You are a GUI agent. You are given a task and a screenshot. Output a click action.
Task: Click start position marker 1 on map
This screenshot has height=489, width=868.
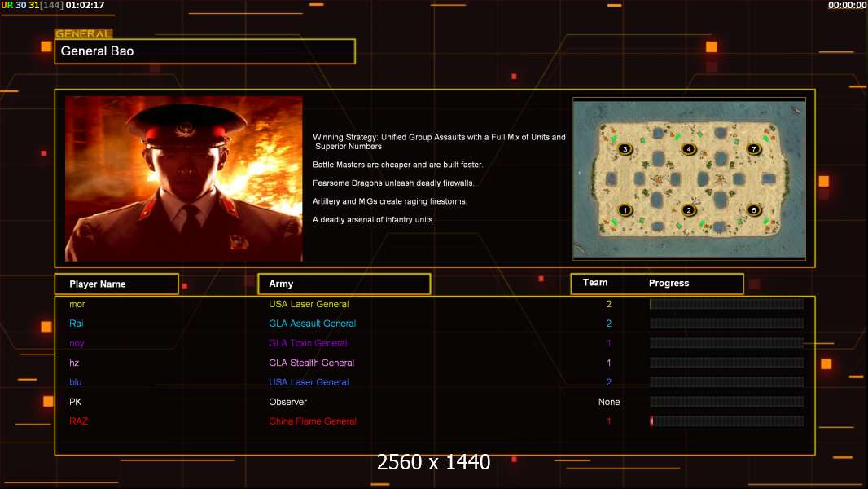click(625, 210)
